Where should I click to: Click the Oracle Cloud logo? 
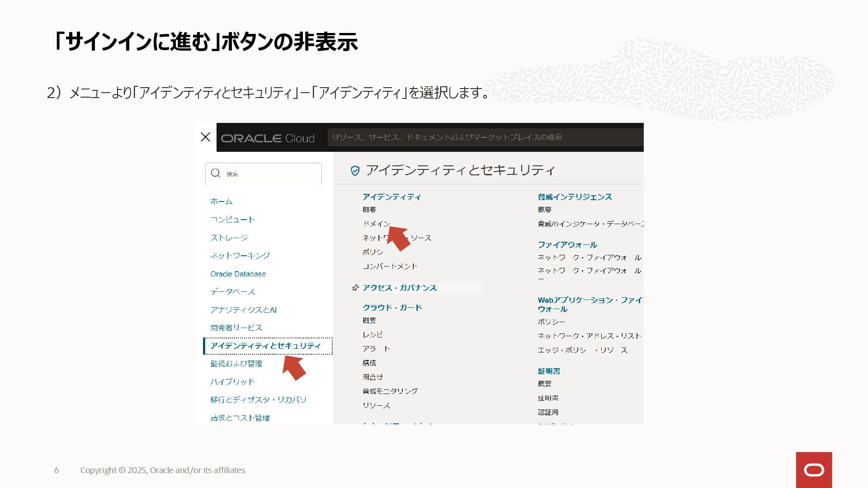(x=268, y=138)
